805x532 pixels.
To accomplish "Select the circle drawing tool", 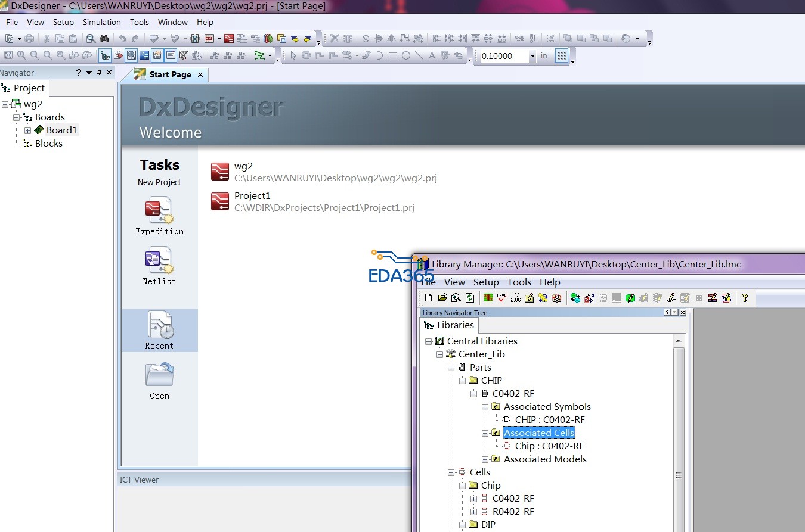I will coord(406,55).
